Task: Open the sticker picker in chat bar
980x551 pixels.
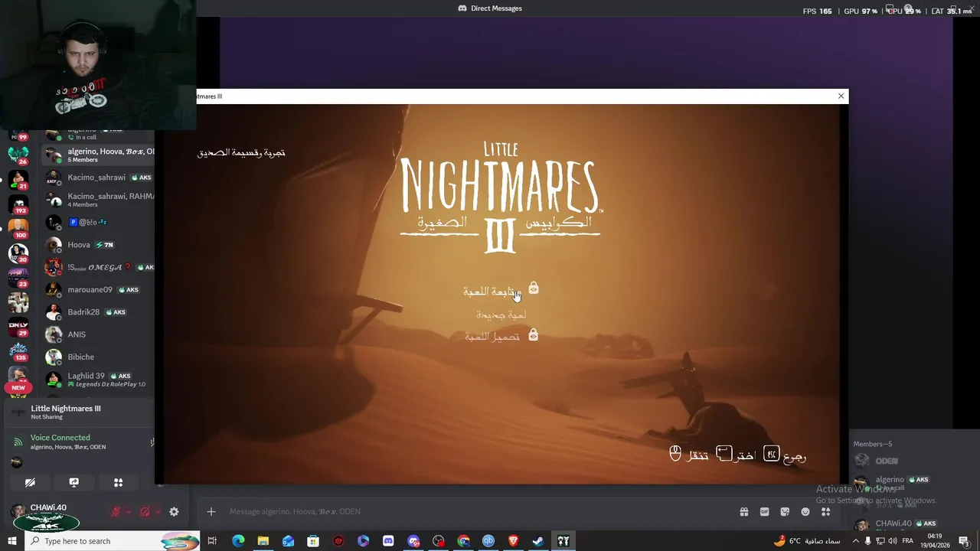Action: coord(785,512)
